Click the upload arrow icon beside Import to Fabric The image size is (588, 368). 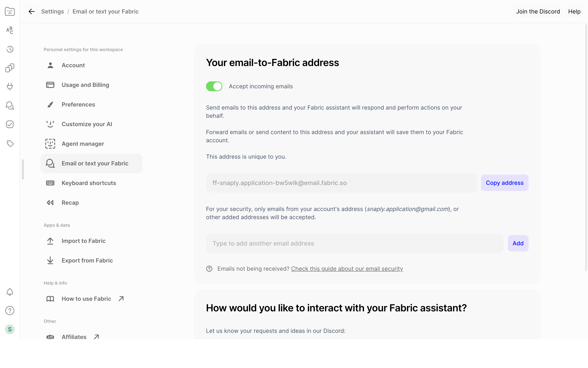(x=50, y=241)
